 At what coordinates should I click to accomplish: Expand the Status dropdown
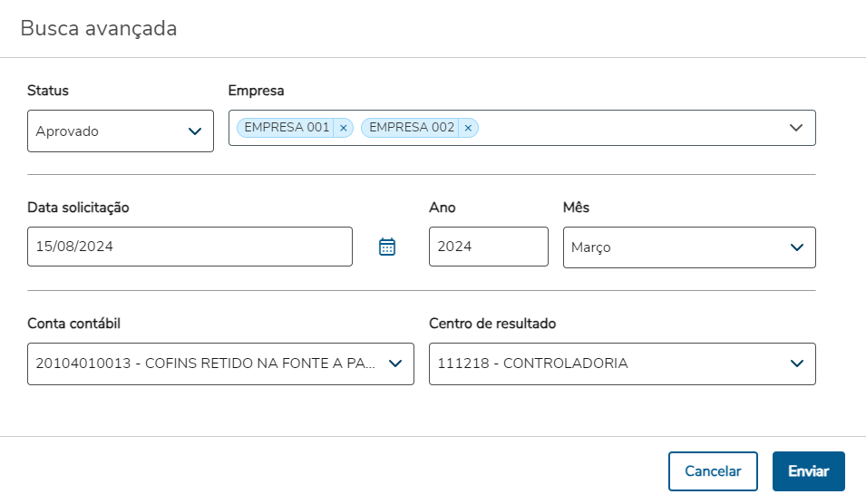pos(194,131)
